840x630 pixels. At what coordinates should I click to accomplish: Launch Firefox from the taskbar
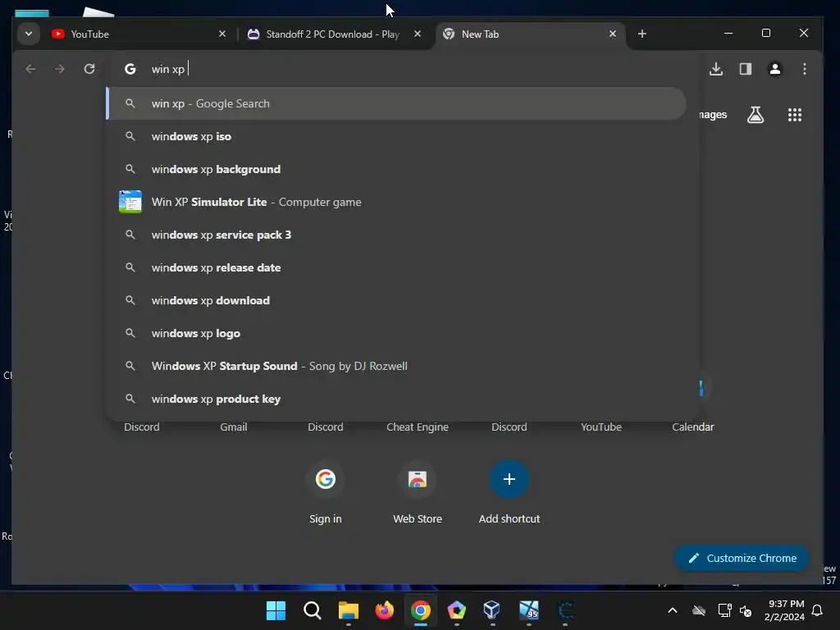384,610
